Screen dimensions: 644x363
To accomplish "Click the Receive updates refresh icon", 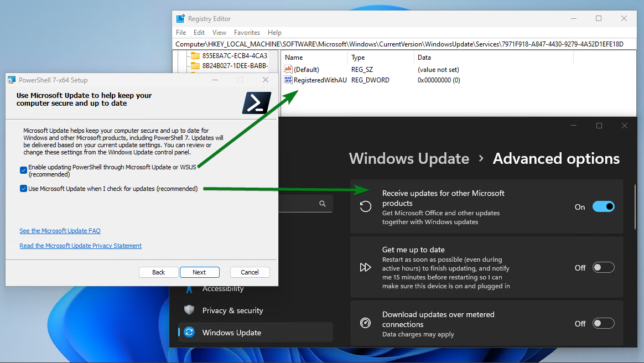I will 366,206.
